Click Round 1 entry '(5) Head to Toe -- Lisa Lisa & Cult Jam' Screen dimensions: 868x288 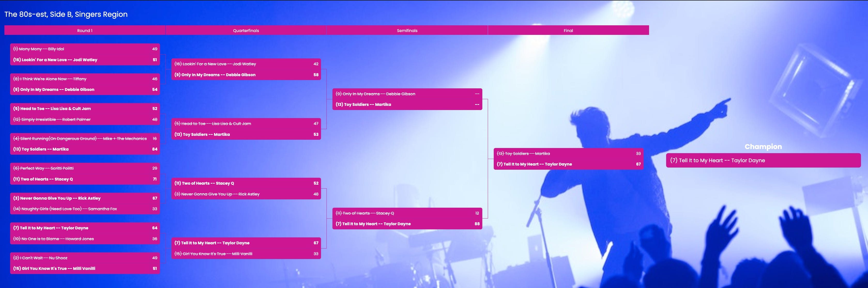85,108
